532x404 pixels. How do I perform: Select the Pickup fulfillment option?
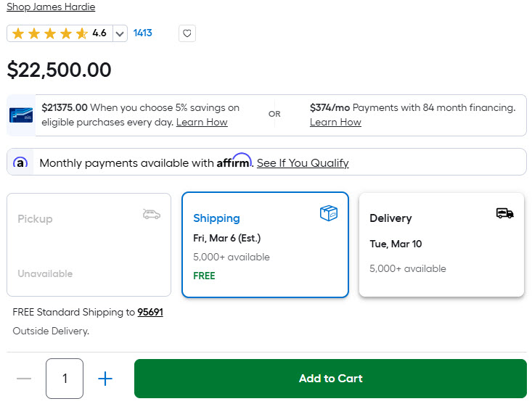coord(89,244)
